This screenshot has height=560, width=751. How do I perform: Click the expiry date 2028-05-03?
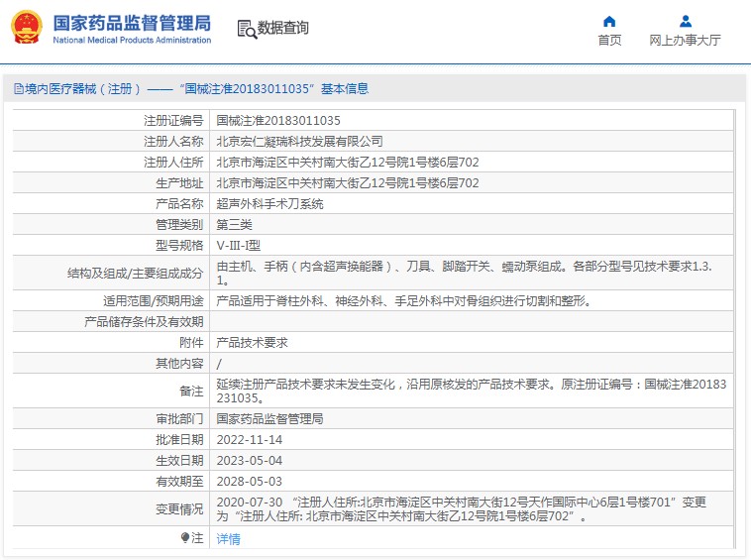pyautogui.click(x=250, y=481)
